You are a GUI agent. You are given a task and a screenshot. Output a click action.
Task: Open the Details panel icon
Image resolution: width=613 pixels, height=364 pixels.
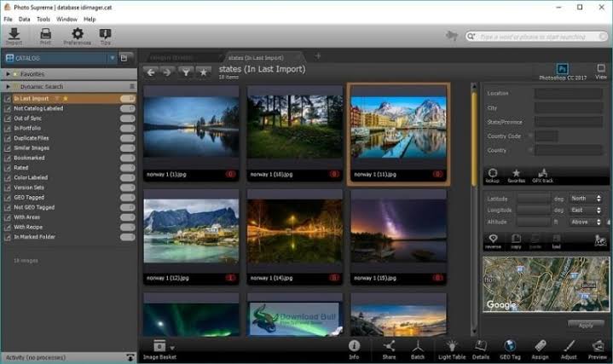(481, 350)
